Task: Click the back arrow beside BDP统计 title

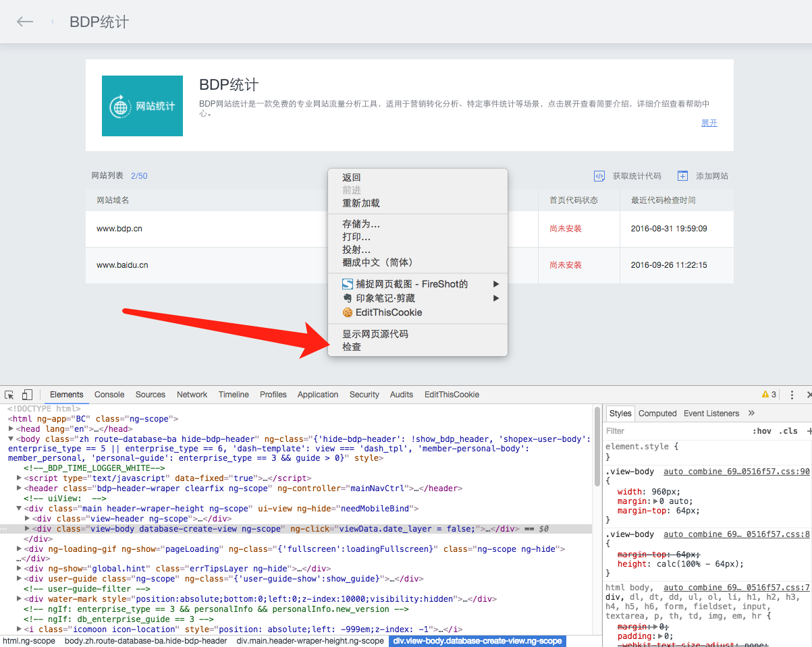Action: 25,22
